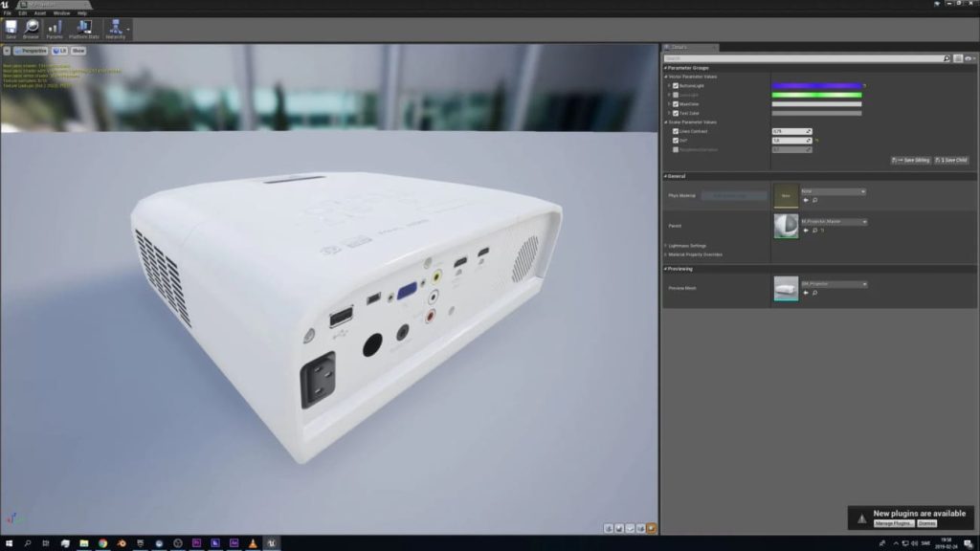This screenshot has height=551, width=980.
Task: Disable the Lines Contrast parameter checkbox
Action: 676,131
